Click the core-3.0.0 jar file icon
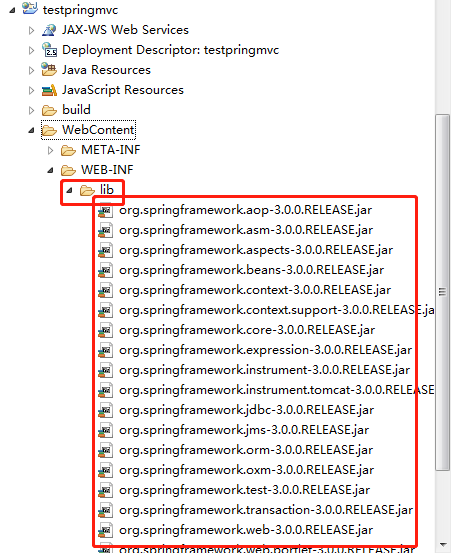 click(x=105, y=330)
